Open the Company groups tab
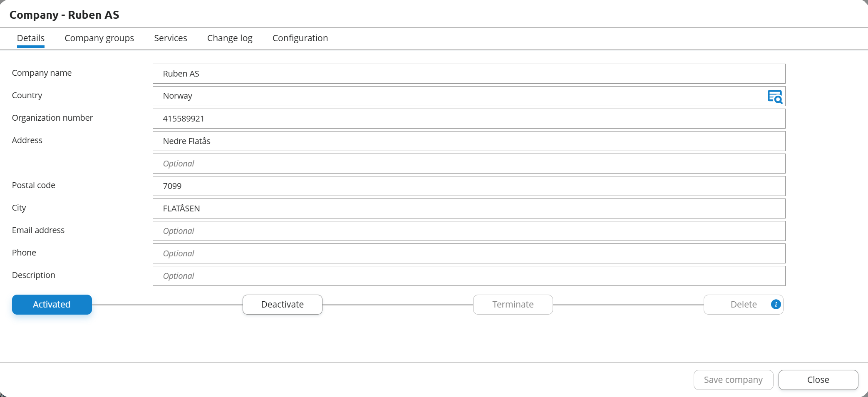The image size is (868, 397). pos(99,38)
